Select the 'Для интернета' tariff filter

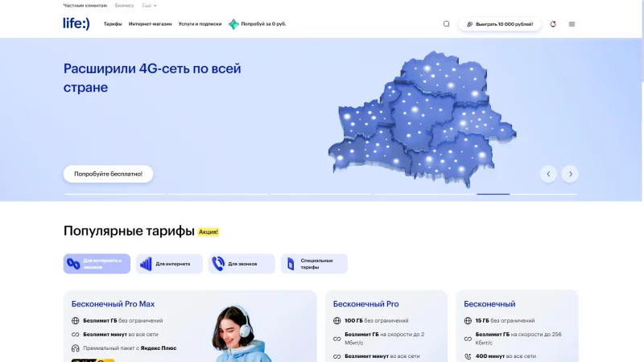coord(169,264)
